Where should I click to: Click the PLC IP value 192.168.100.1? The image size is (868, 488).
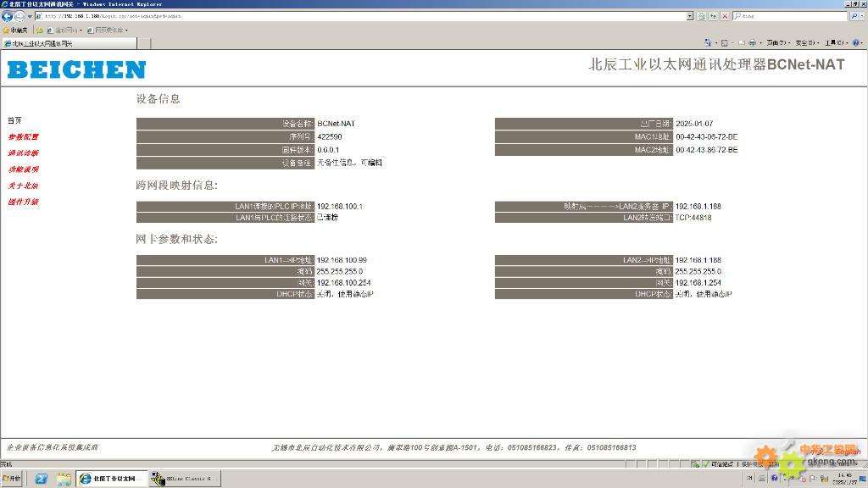click(x=339, y=207)
